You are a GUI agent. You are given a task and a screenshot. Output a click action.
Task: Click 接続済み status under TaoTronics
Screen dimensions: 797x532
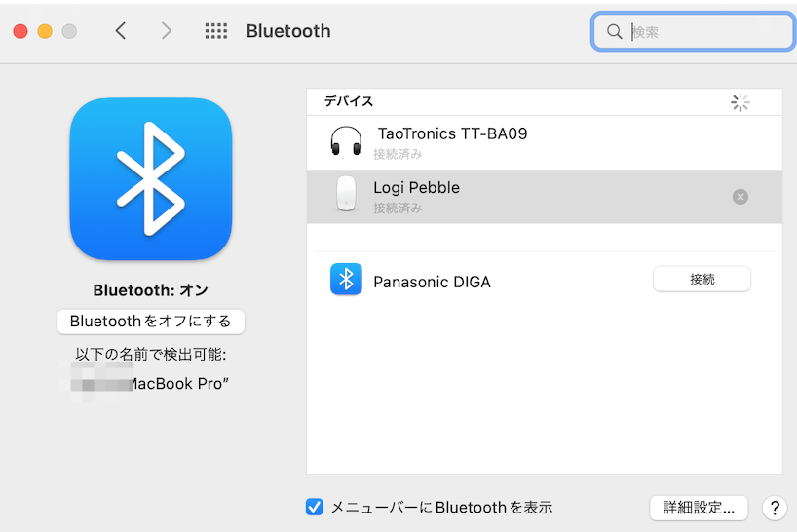[398, 154]
